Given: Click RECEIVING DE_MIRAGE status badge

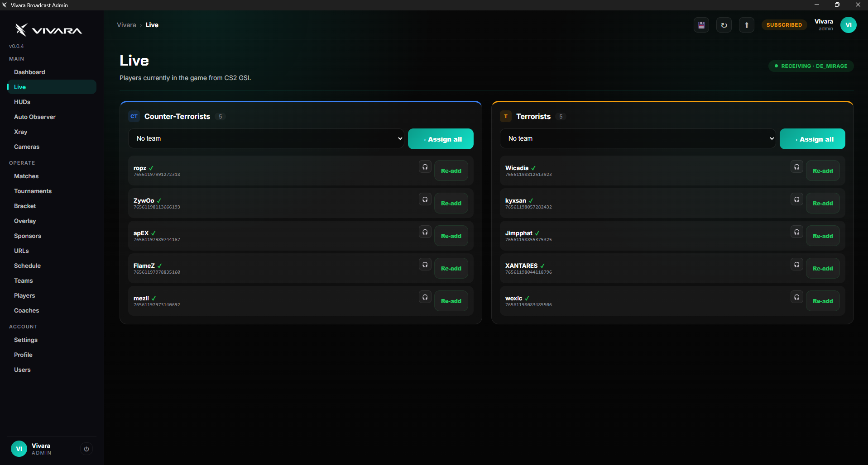Looking at the screenshot, I should click(x=811, y=66).
